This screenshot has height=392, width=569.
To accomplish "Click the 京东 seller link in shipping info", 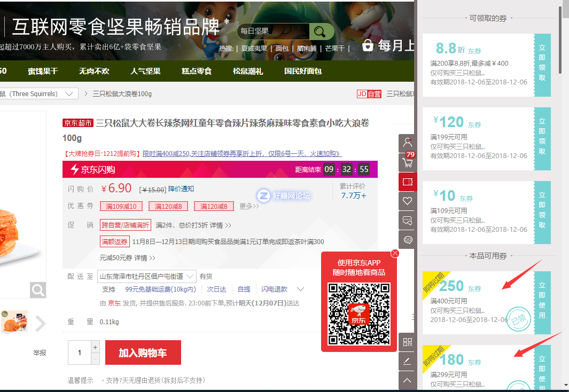I will (x=114, y=303).
